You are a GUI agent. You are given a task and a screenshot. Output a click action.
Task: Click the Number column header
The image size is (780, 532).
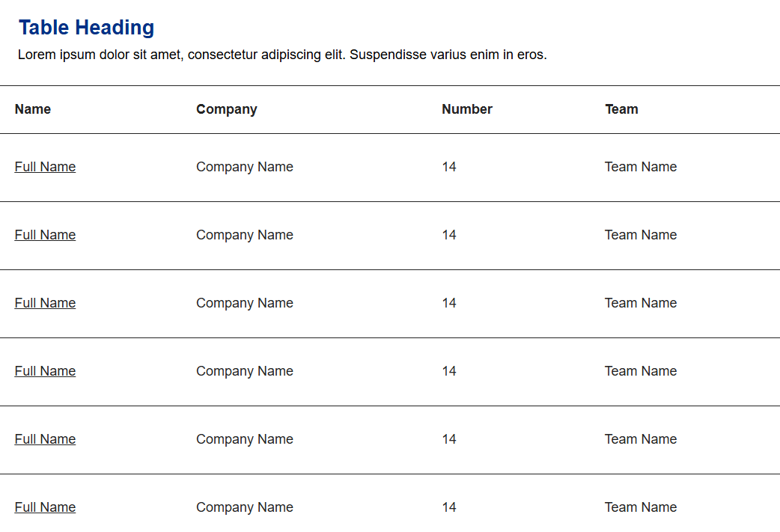tap(467, 109)
